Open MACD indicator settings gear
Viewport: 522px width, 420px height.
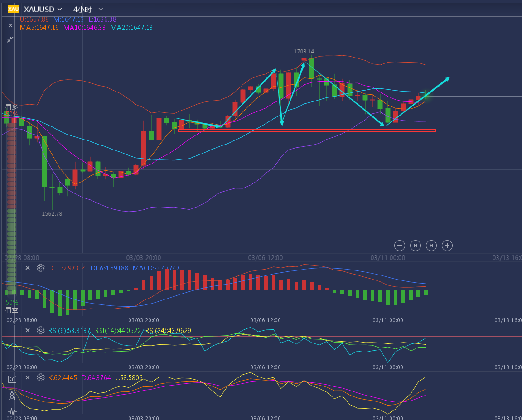(41, 268)
